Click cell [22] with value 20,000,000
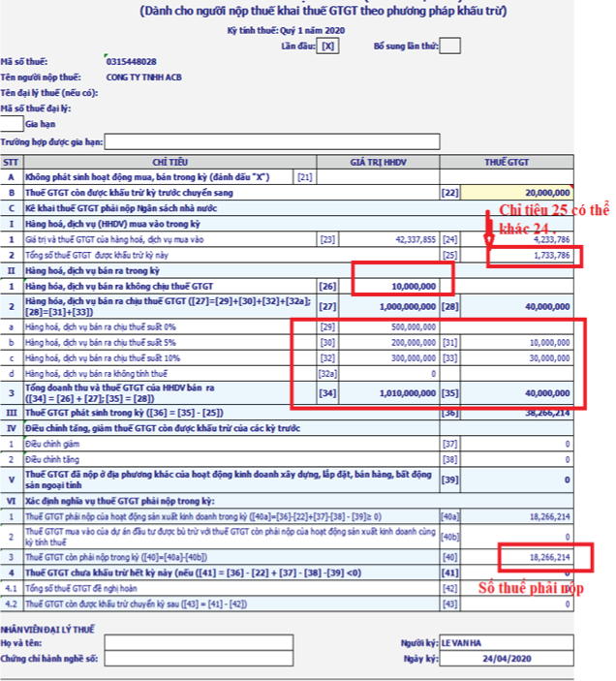Image resolution: width=616 pixels, height=681 pixels. (x=530, y=193)
